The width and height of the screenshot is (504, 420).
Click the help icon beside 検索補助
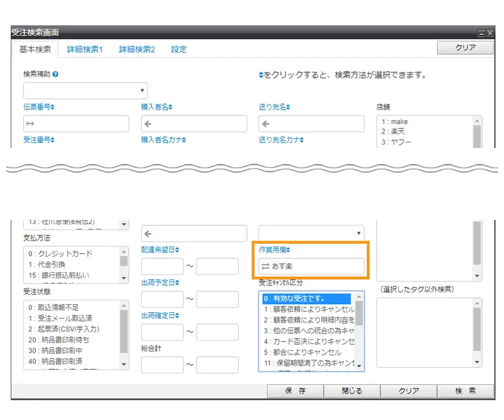[55, 74]
